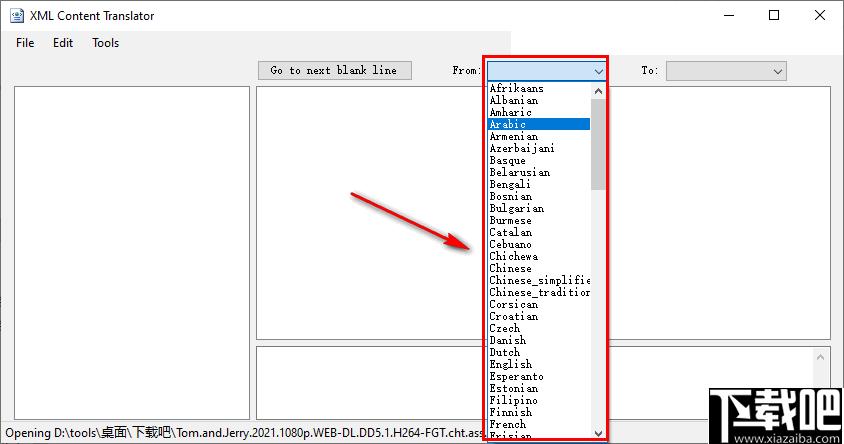
Task: Select Bengali in the language list
Action: (x=539, y=184)
